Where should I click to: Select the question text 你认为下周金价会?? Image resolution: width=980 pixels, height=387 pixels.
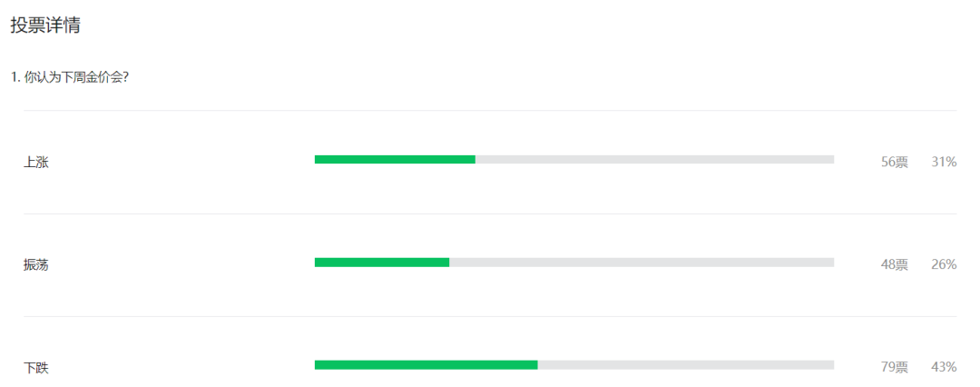coord(75,78)
